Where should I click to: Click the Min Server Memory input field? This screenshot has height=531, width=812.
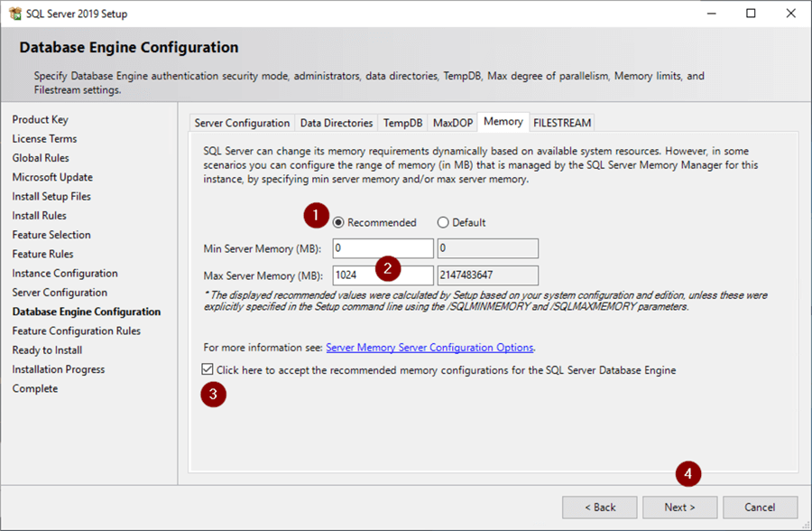[x=383, y=249]
